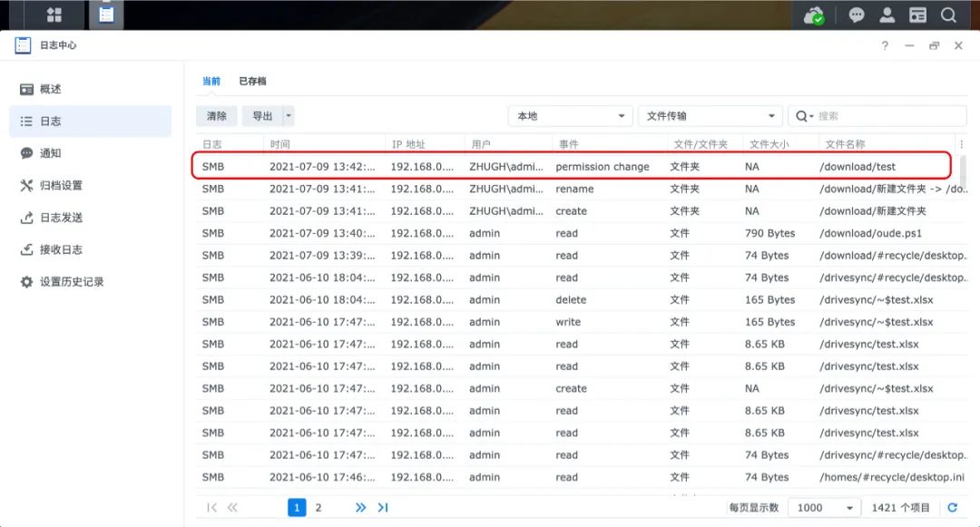This screenshot has width=980, height=527.
Task: Open the 本地 source dropdown
Action: click(x=570, y=116)
